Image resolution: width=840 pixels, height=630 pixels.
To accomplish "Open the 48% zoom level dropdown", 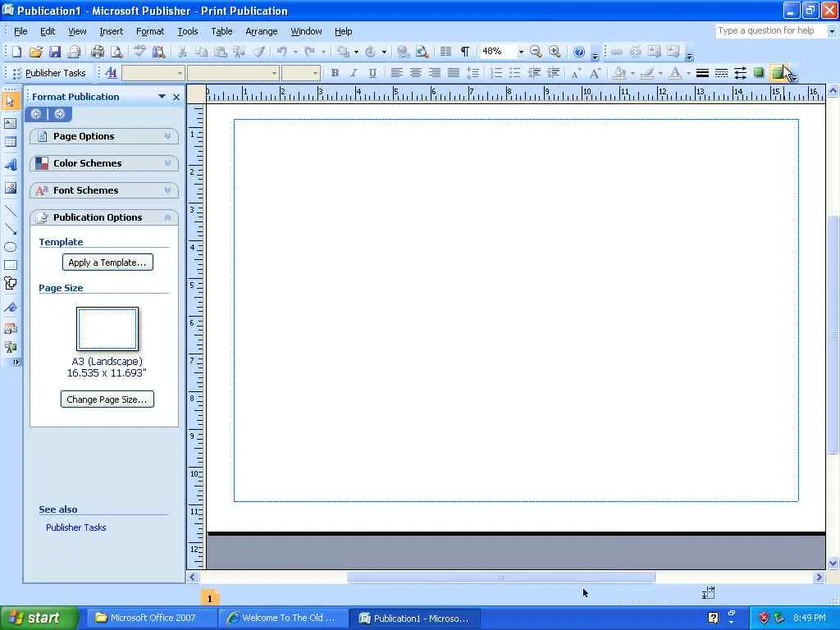I will (521, 52).
